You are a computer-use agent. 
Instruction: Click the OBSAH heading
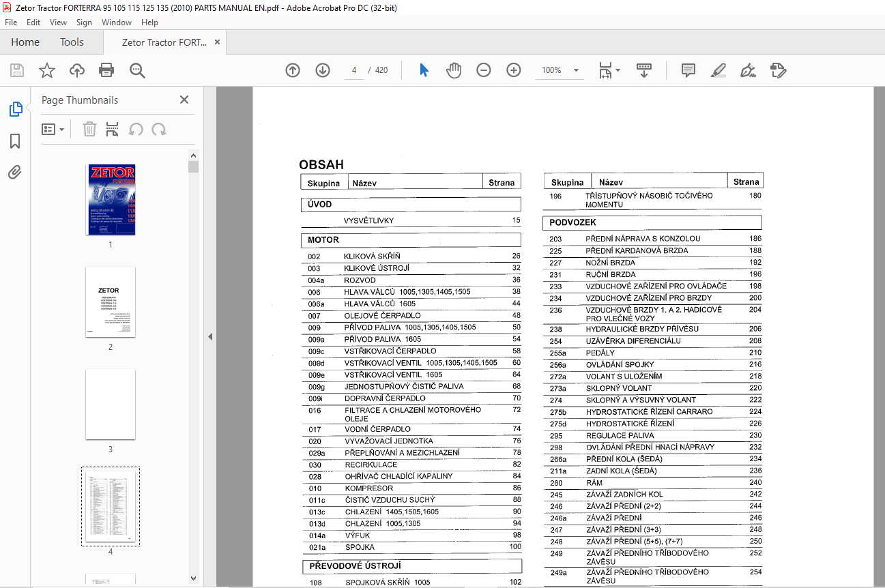[x=321, y=164]
